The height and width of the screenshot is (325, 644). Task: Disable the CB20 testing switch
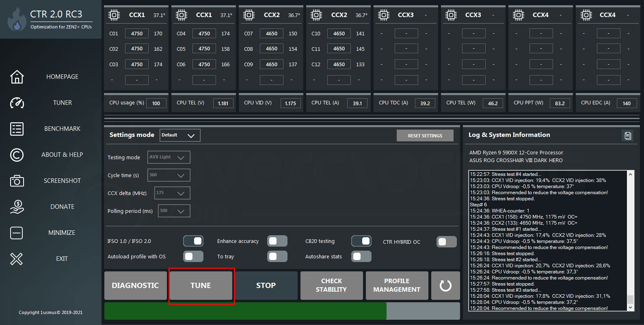tap(361, 241)
